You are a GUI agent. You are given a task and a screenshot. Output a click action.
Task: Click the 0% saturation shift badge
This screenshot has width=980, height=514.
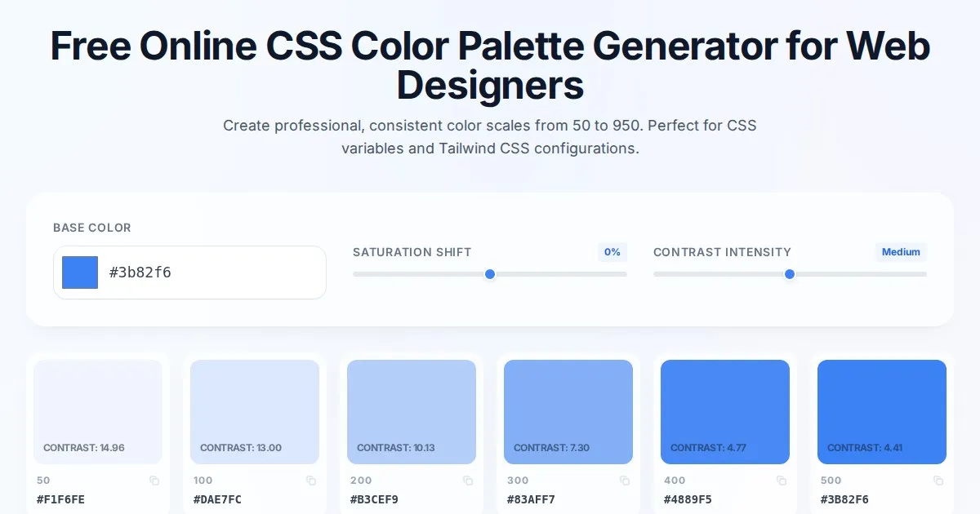pyautogui.click(x=612, y=252)
